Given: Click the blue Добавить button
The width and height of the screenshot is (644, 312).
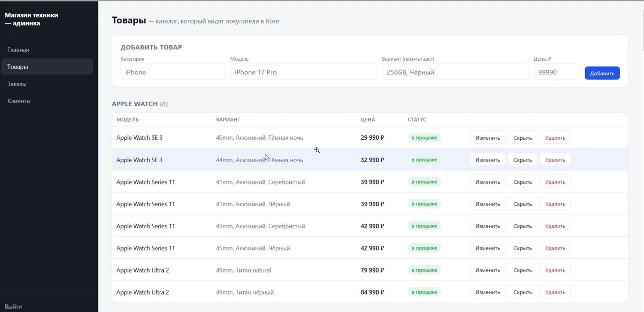Looking at the screenshot, I should point(602,73).
